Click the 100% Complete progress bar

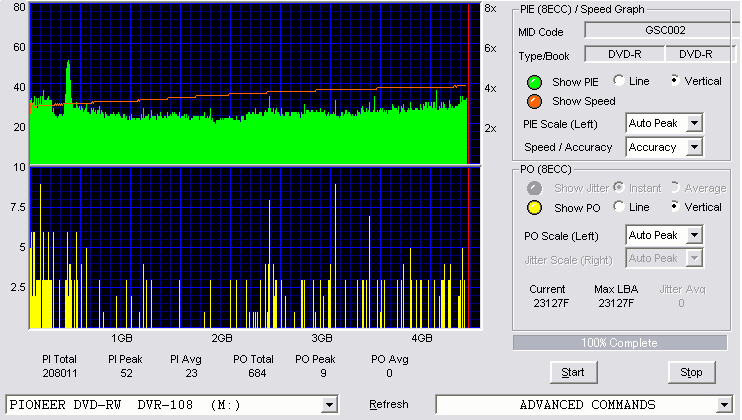[619, 343]
